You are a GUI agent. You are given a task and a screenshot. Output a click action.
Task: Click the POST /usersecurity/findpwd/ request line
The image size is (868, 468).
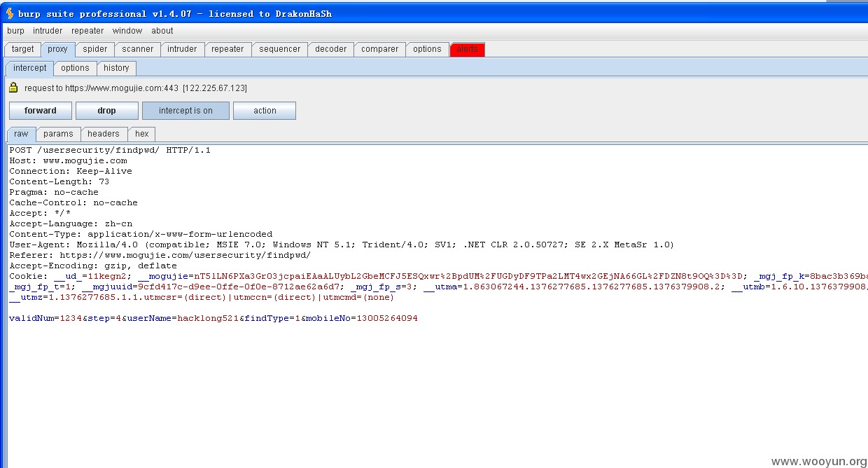[x=110, y=150]
